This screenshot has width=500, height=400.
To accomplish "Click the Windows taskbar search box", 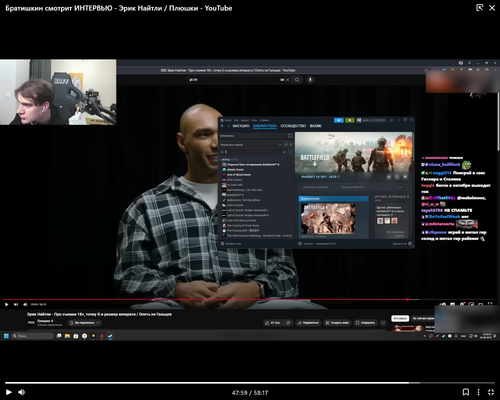I will (x=32, y=336).
